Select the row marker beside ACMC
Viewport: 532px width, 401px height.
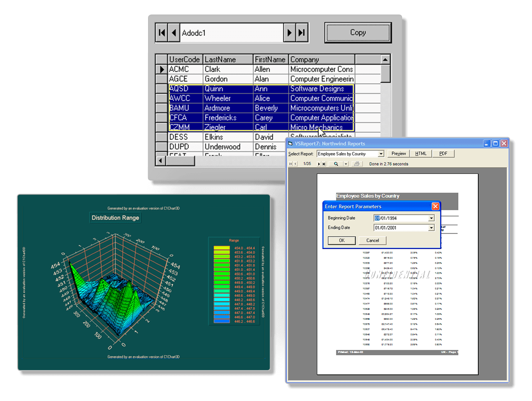pyautogui.click(x=162, y=69)
